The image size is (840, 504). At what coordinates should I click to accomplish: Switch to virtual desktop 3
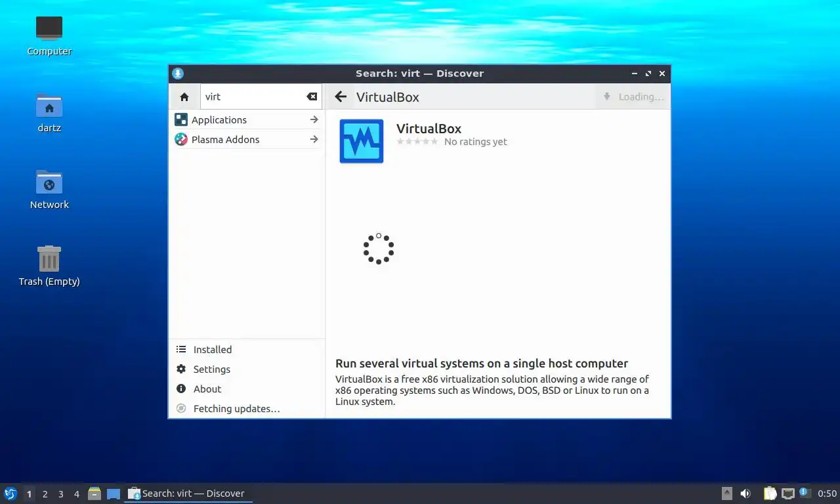coord(61,494)
